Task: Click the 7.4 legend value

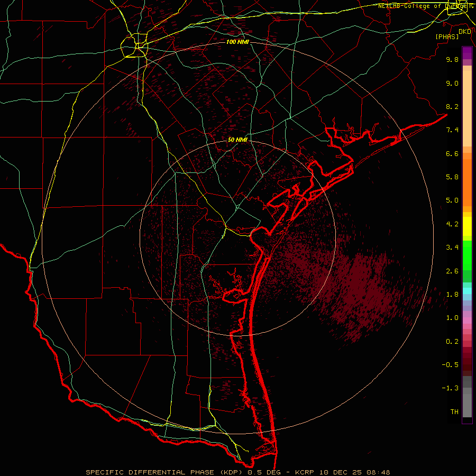Action: [x=452, y=130]
